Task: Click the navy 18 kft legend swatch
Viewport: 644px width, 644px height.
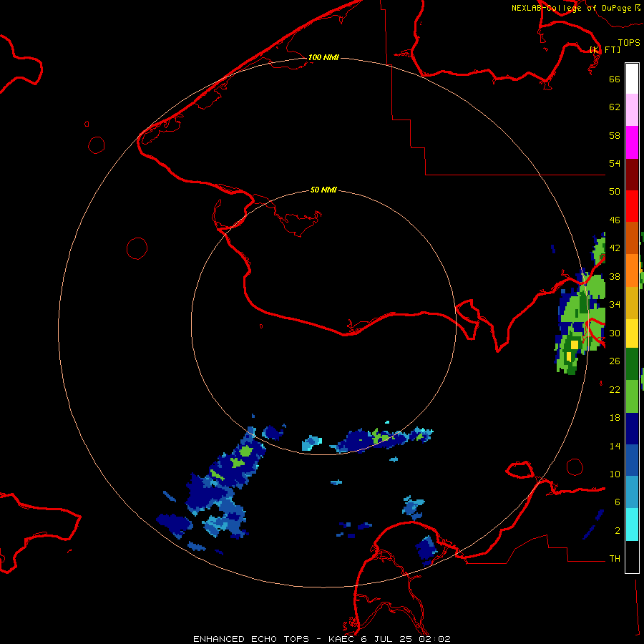Action: (632, 429)
